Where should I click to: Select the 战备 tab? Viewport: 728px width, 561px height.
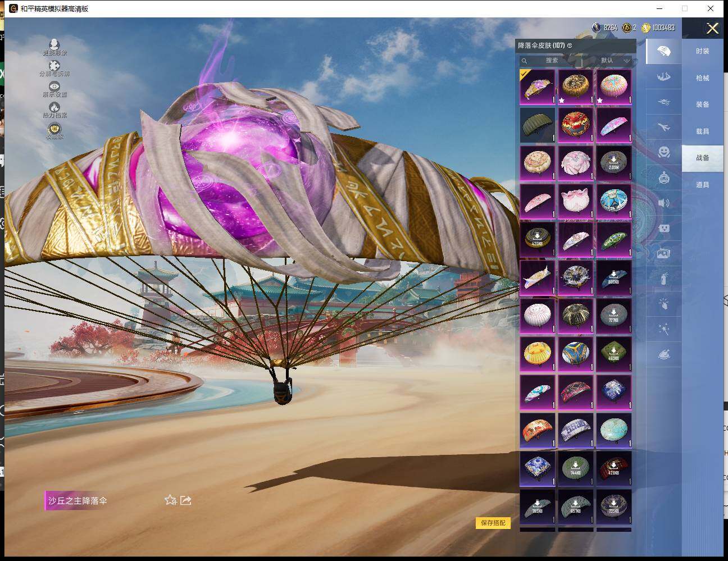tap(703, 158)
